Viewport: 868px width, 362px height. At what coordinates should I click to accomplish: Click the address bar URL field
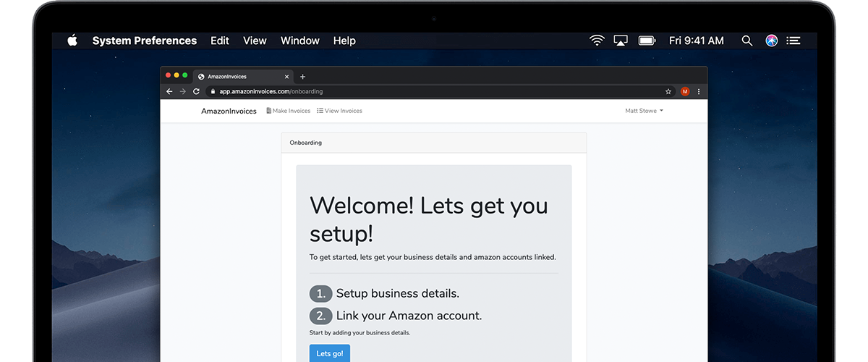(441, 91)
